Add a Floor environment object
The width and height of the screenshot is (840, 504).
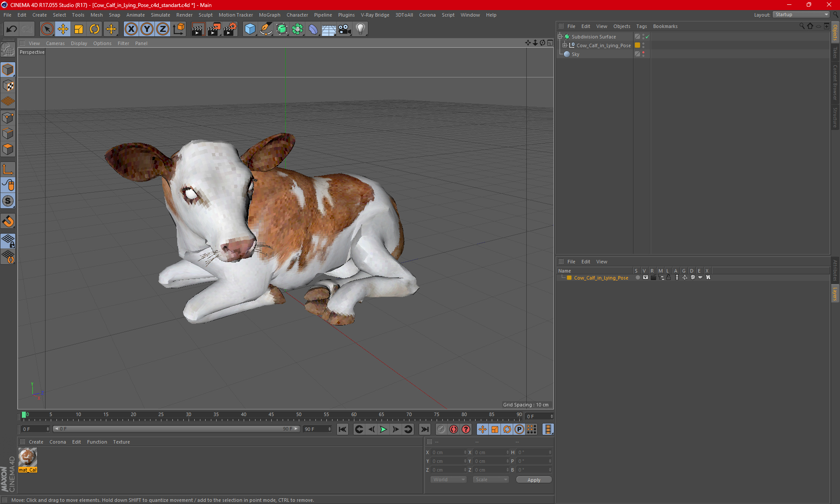coord(329,29)
